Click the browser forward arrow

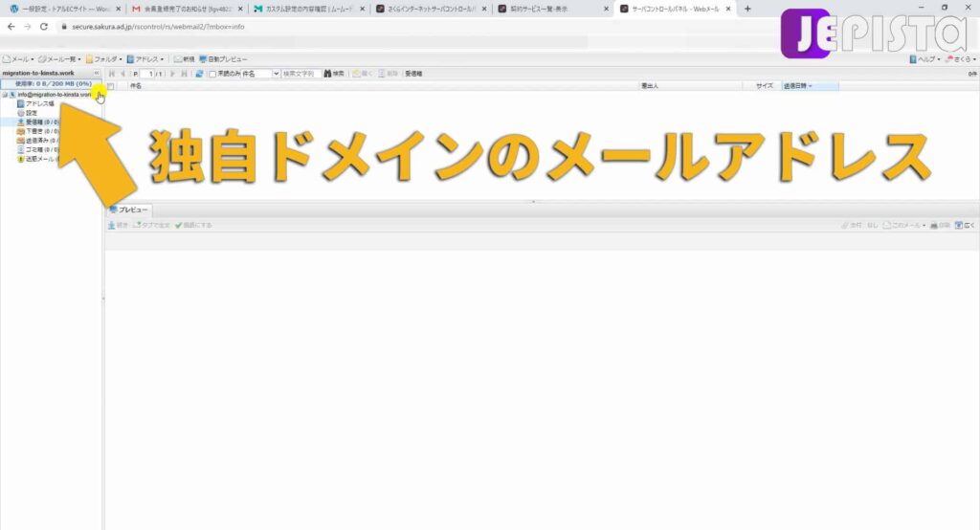tap(27, 27)
